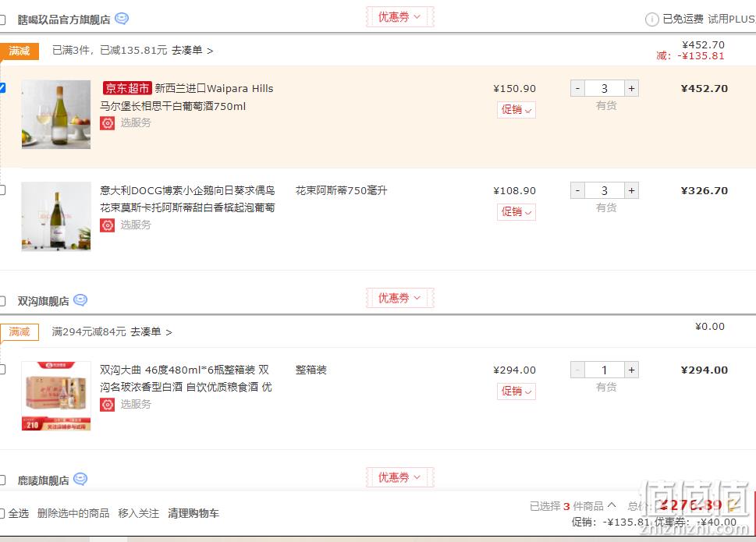Open 双沟大曲 box product thumbnail

(x=56, y=396)
